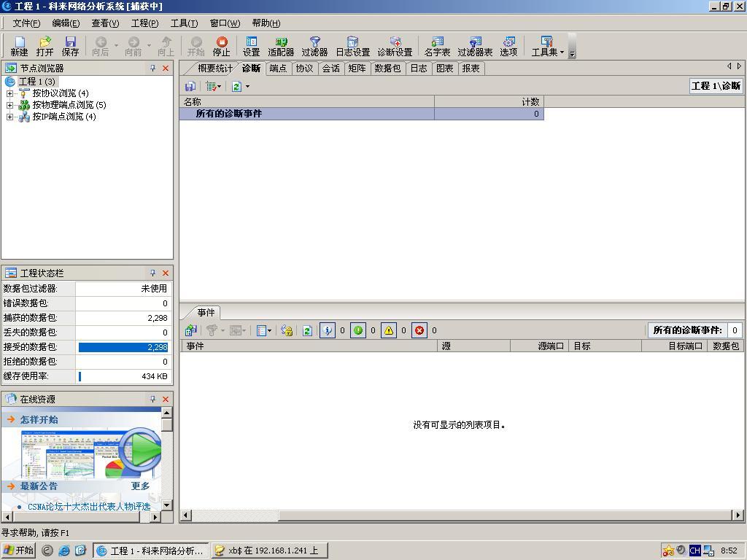Click the 开始 Start button on taskbar

(x=19, y=551)
